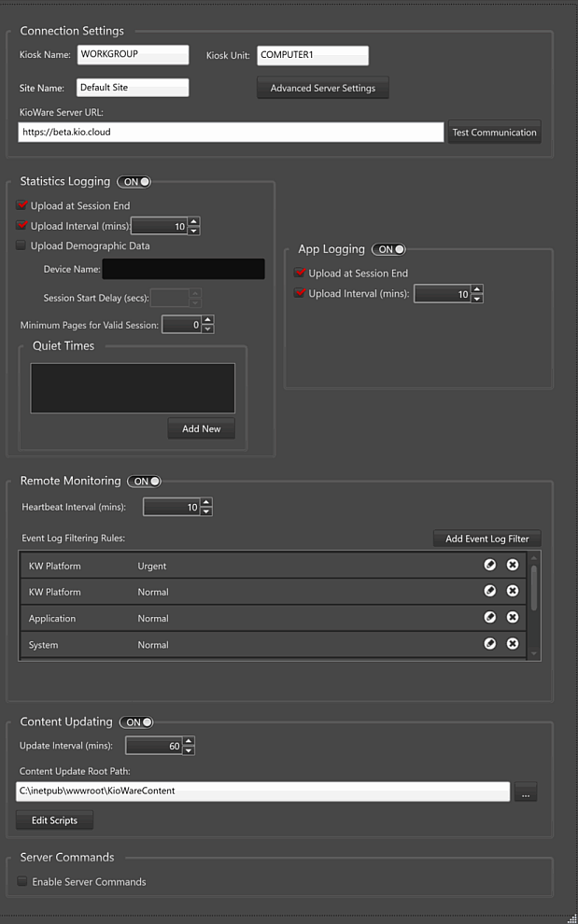578x924 pixels.
Task: Add New quiet time
Action: [201, 428]
